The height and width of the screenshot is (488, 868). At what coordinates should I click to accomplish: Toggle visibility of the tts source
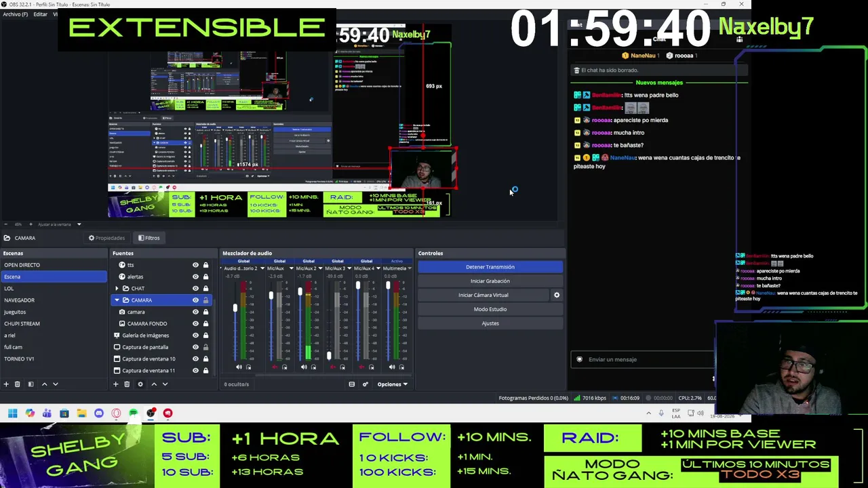pos(195,265)
